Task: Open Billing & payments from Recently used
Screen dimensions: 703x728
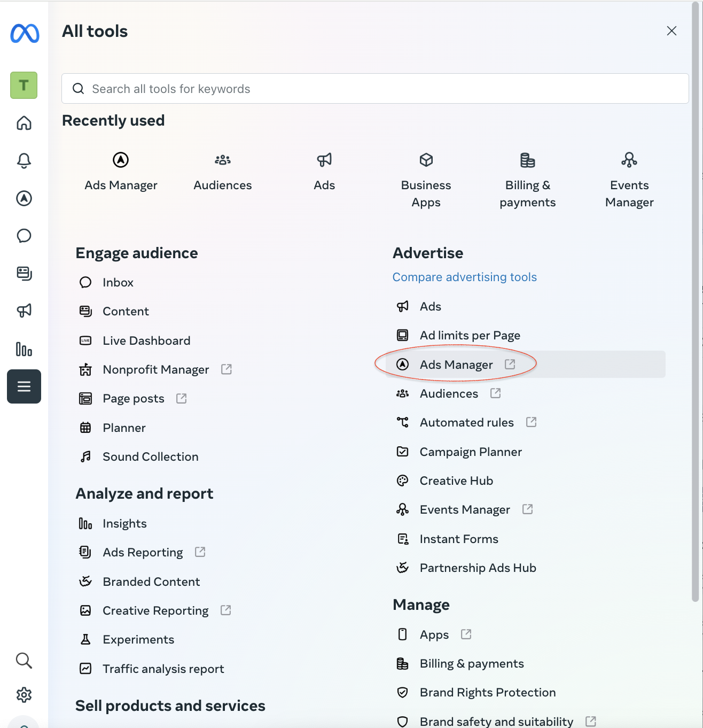Action: click(x=528, y=180)
